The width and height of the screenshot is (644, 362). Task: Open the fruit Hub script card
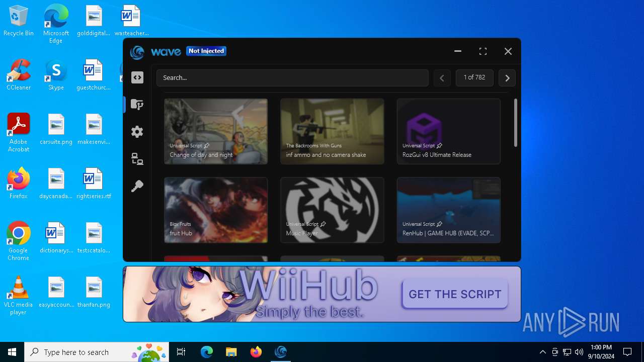(216, 210)
